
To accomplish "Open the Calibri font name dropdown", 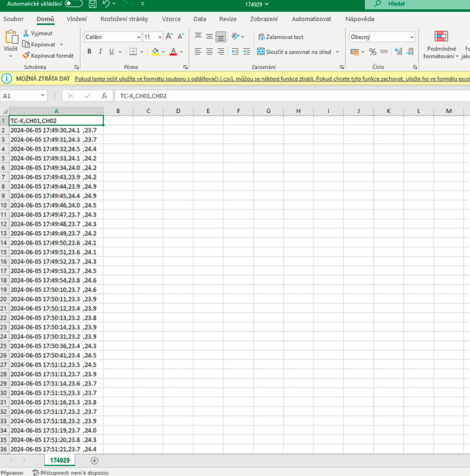I will 138,37.
